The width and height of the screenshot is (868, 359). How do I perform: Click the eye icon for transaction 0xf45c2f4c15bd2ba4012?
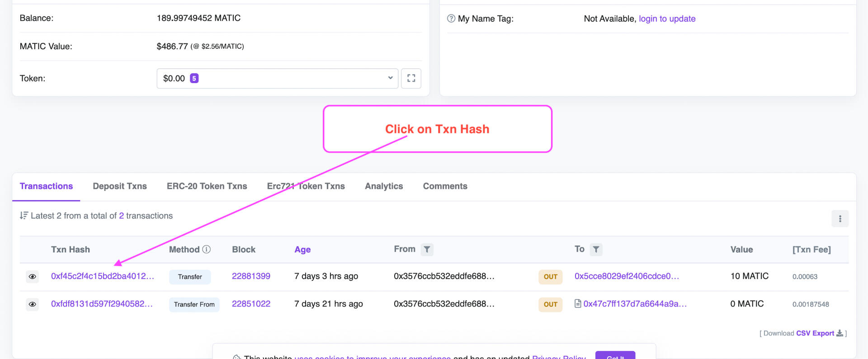tap(32, 276)
